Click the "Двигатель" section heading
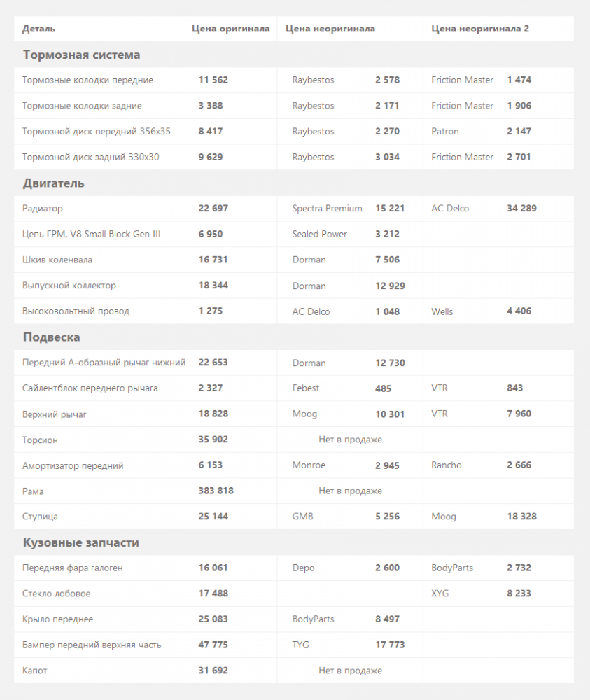The width and height of the screenshot is (590, 700). tap(53, 183)
